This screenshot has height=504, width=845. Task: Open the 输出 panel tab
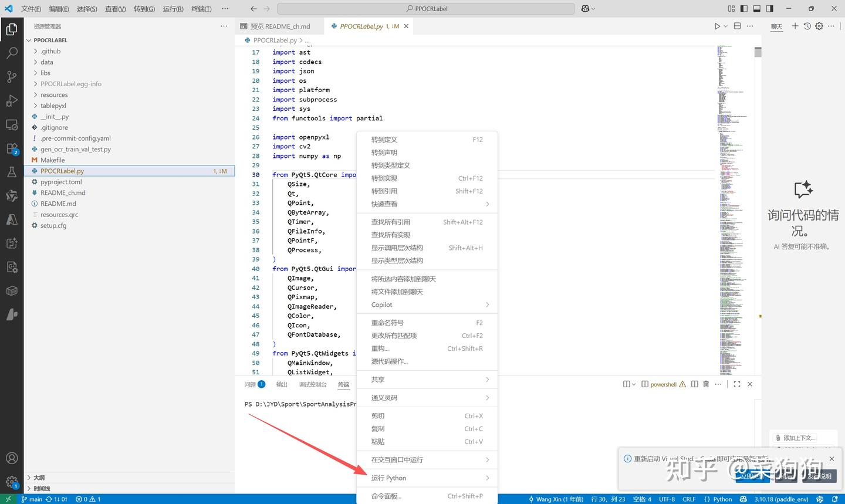282,385
